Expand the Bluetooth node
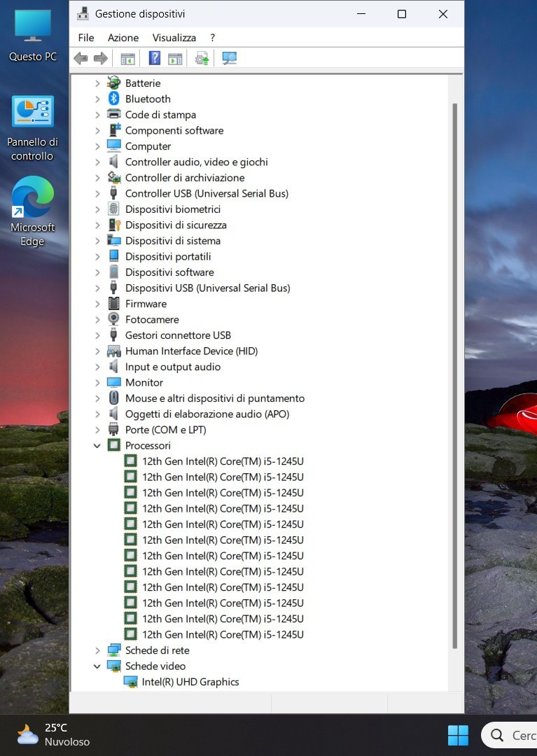Screen dimensions: 537x756 (x=97, y=99)
